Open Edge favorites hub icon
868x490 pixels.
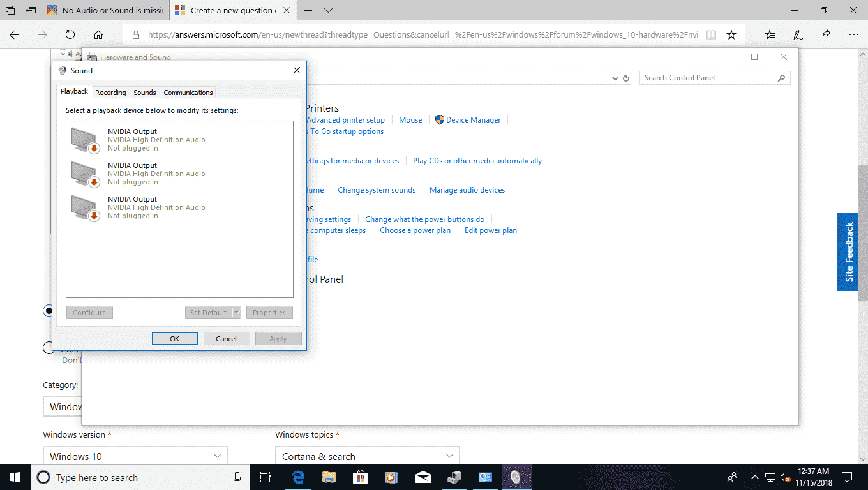click(x=770, y=35)
